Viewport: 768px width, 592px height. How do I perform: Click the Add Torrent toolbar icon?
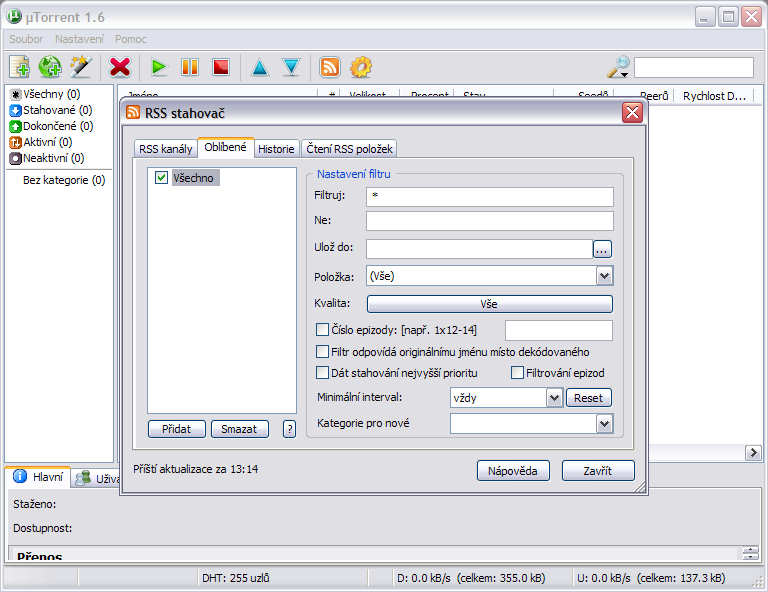tap(19, 67)
